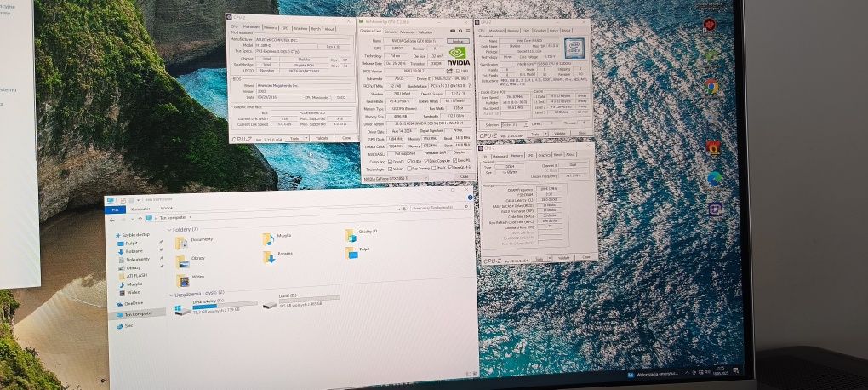Click Validate in the Mainboard CPU-Z window
Viewport: 868px width, 390px height.
pyautogui.click(x=322, y=138)
